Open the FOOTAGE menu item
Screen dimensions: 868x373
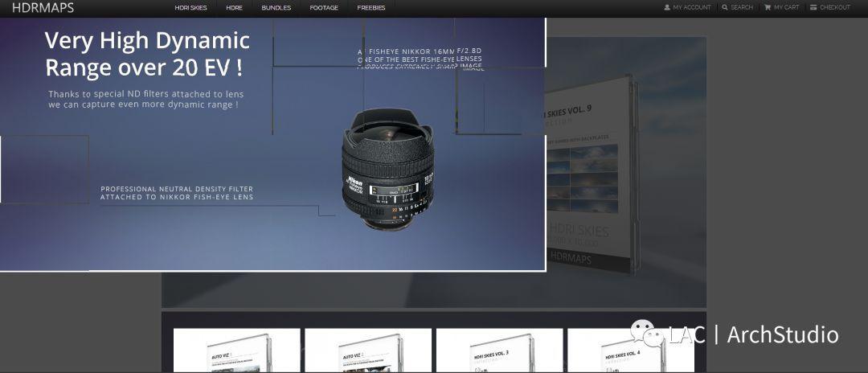[x=324, y=8]
